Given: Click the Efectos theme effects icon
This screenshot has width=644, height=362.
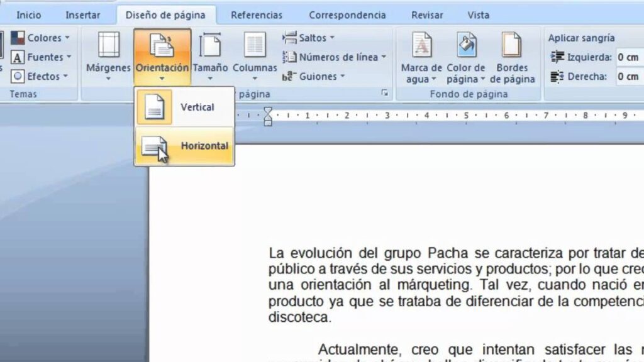Looking at the screenshot, I should coord(18,76).
